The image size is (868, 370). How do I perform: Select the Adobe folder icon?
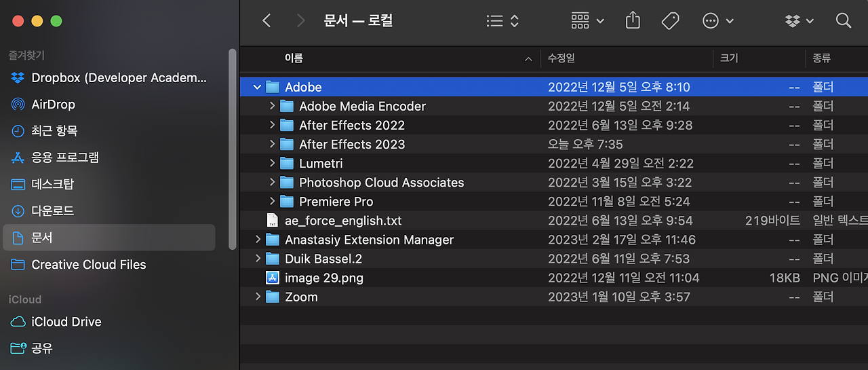pyautogui.click(x=273, y=87)
